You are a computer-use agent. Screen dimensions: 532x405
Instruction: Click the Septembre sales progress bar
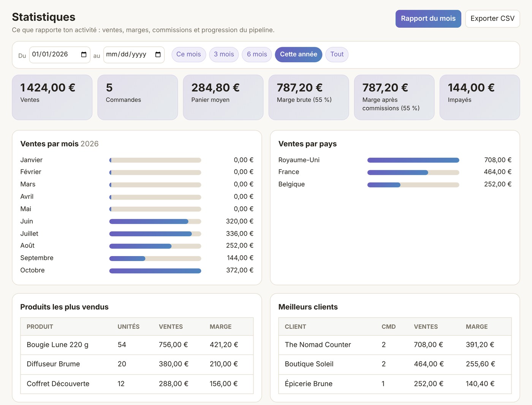pyautogui.click(x=155, y=258)
